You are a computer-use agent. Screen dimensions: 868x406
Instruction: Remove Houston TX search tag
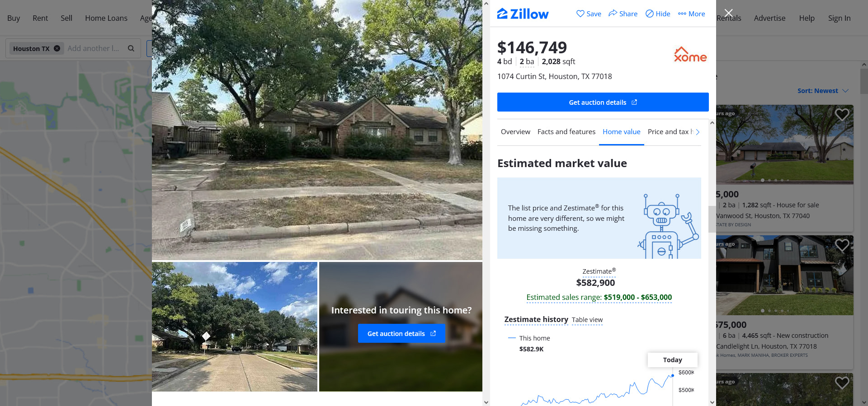(x=57, y=48)
